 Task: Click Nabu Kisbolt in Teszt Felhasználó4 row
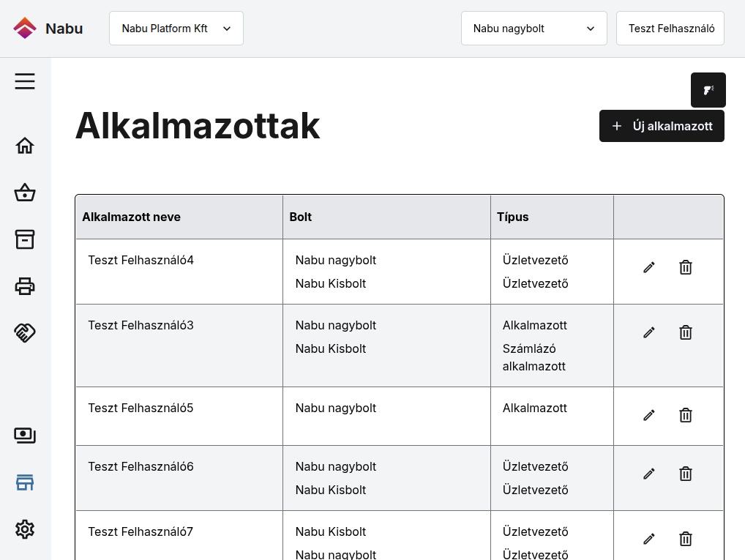(x=331, y=284)
